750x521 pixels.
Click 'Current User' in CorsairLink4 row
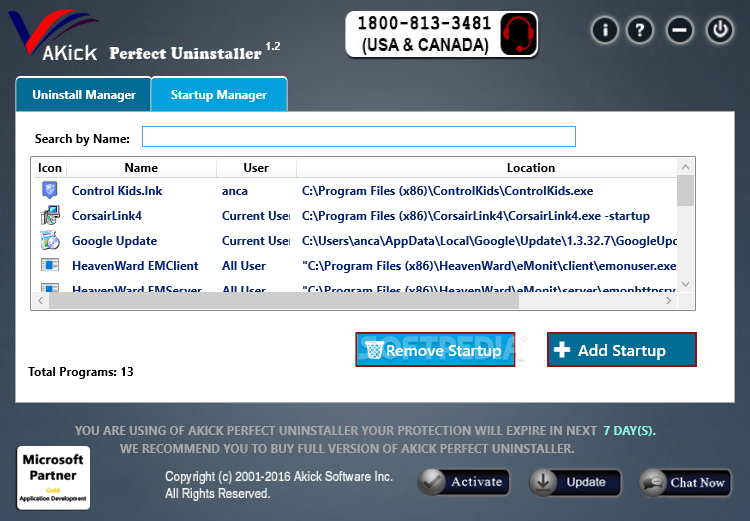255,216
